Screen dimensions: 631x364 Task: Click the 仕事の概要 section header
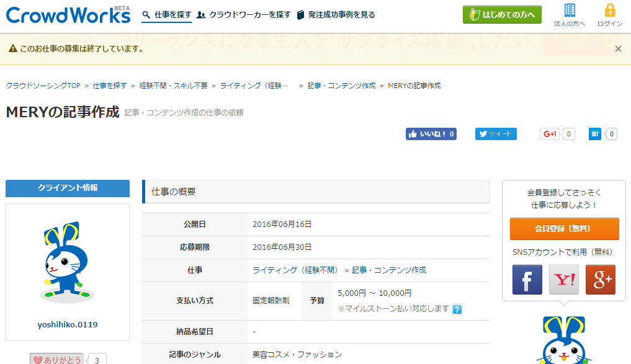coord(316,192)
